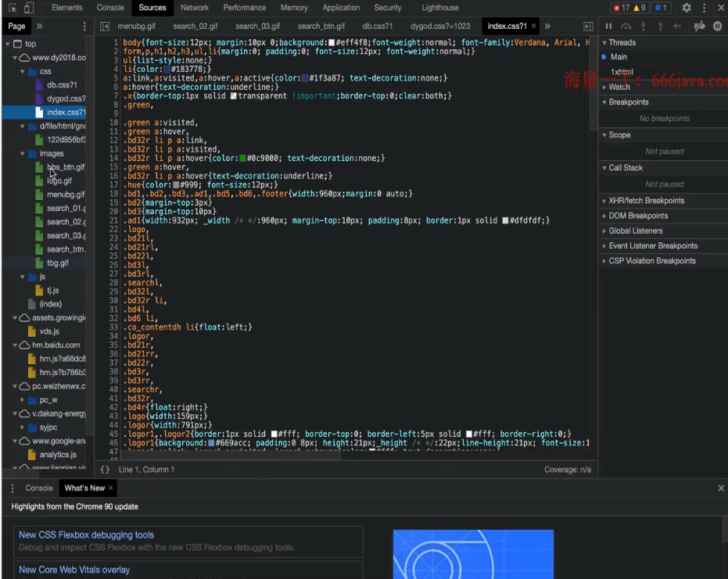Image resolution: width=728 pixels, height=579 pixels.
Task: Open the DevTools customize menu (three dots)
Action: click(x=705, y=8)
